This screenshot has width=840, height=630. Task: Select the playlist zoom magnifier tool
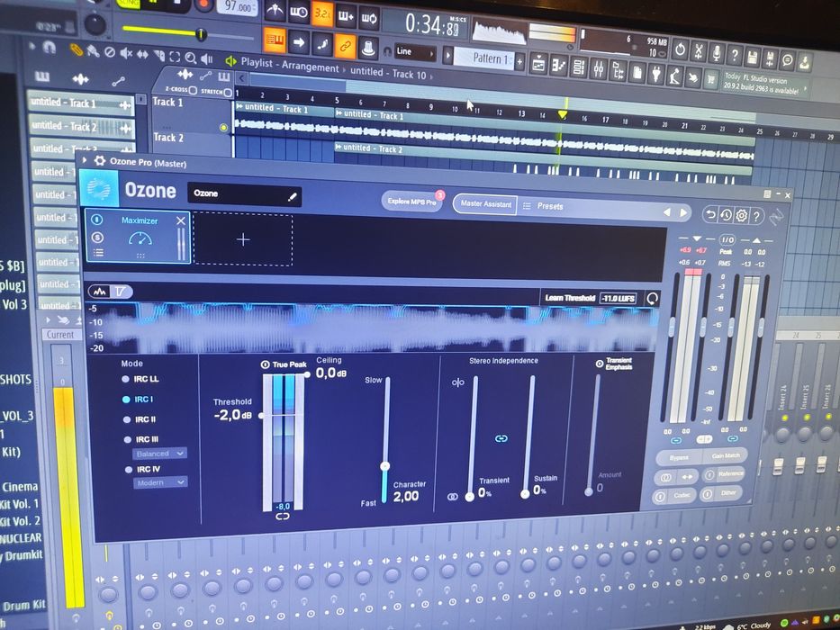(x=191, y=58)
